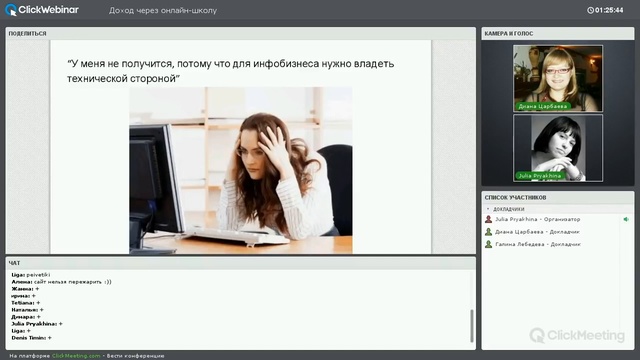Click the webinar title Доход через онлайн-школу
The width and height of the screenshot is (640, 360).
coord(163,11)
